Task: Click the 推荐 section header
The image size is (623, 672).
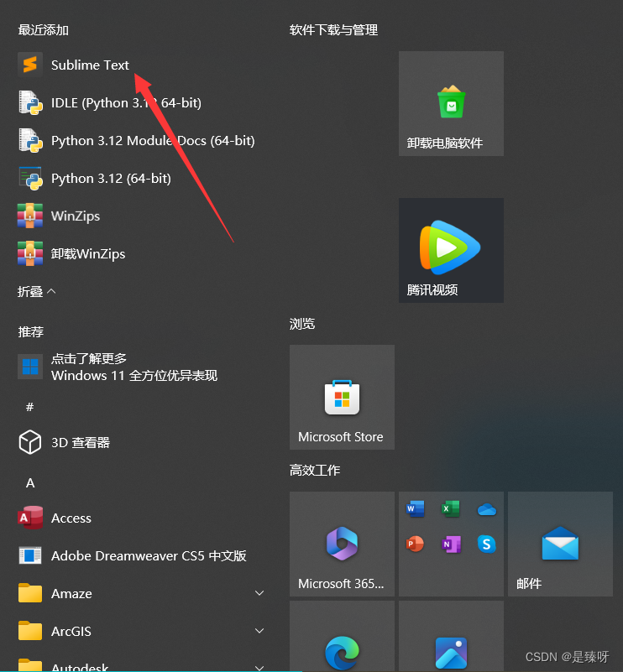Action: (x=31, y=331)
